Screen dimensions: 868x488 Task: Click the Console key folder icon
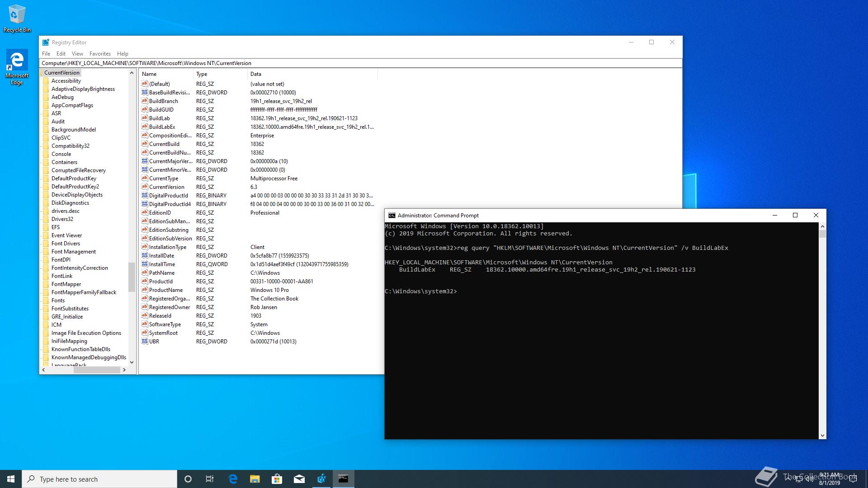click(46, 154)
